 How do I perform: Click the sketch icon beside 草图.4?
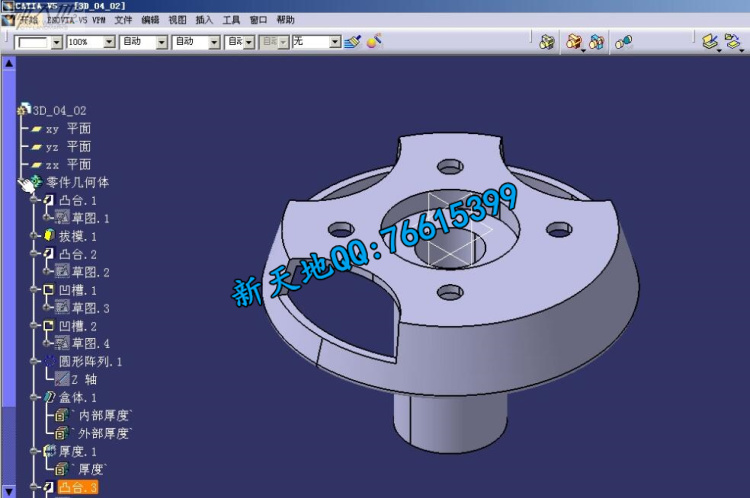pos(62,344)
